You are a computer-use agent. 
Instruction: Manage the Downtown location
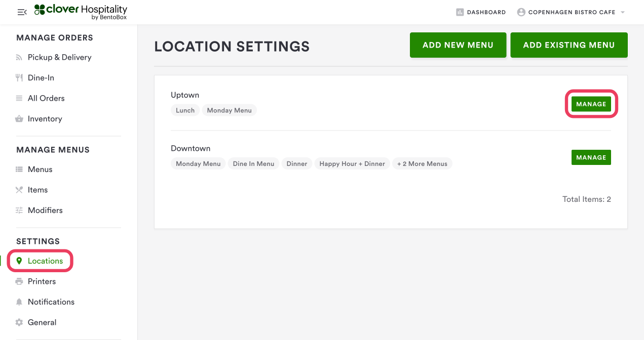tap(591, 157)
